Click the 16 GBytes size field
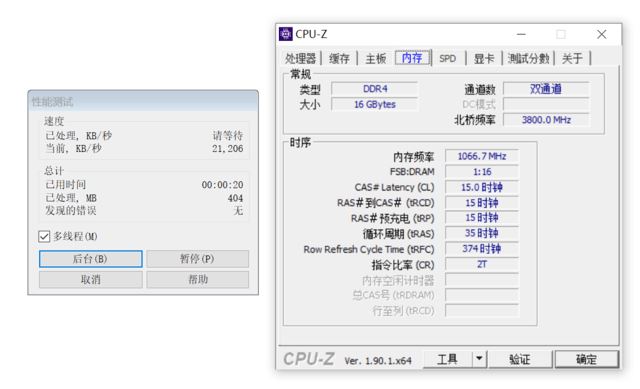Viewport: 640px width, 389px height. coord(375,104)
